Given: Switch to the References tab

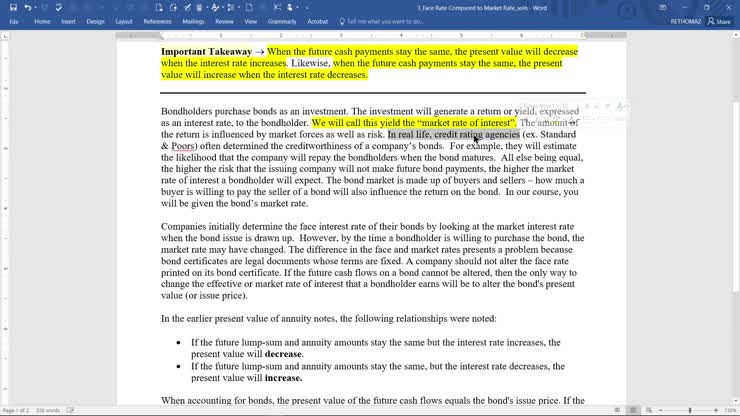Looking at the screenshot, I should click(x=157, y=21).
